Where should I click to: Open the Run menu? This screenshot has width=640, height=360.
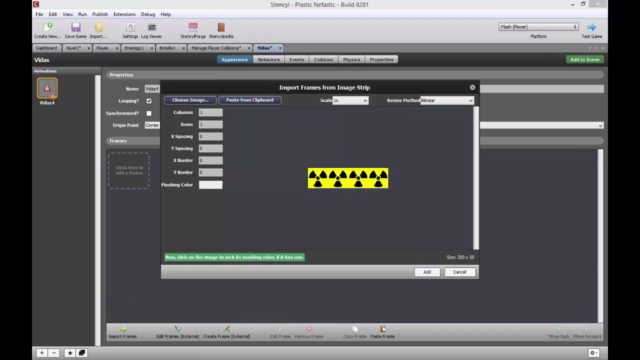82,14
